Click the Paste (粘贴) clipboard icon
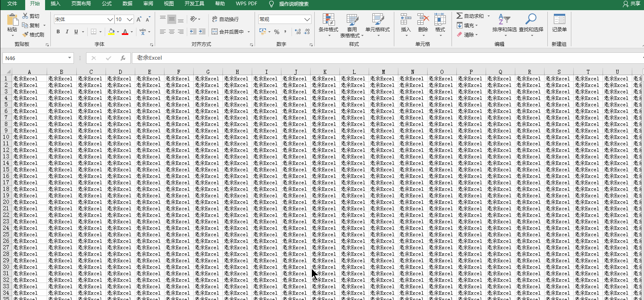644x300 pixels. [x=13, y=20]
